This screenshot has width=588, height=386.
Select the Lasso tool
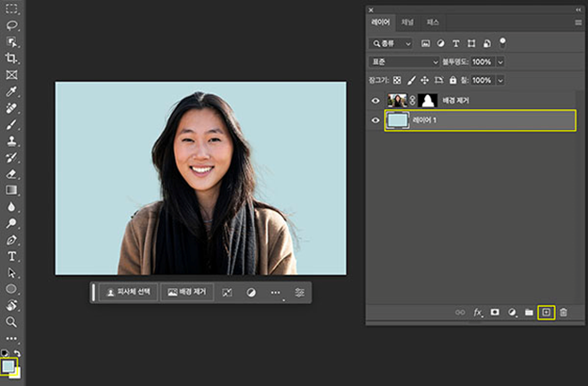click(x=11, y=26)
